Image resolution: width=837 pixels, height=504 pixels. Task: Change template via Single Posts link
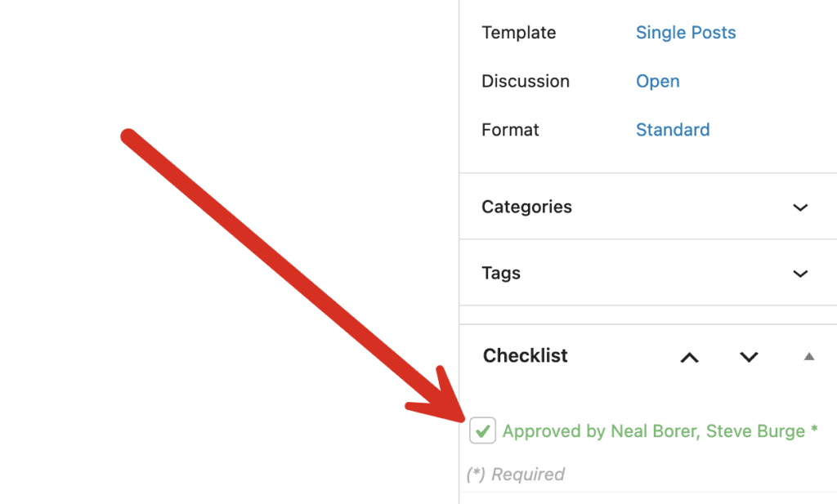tap(686, 33)
